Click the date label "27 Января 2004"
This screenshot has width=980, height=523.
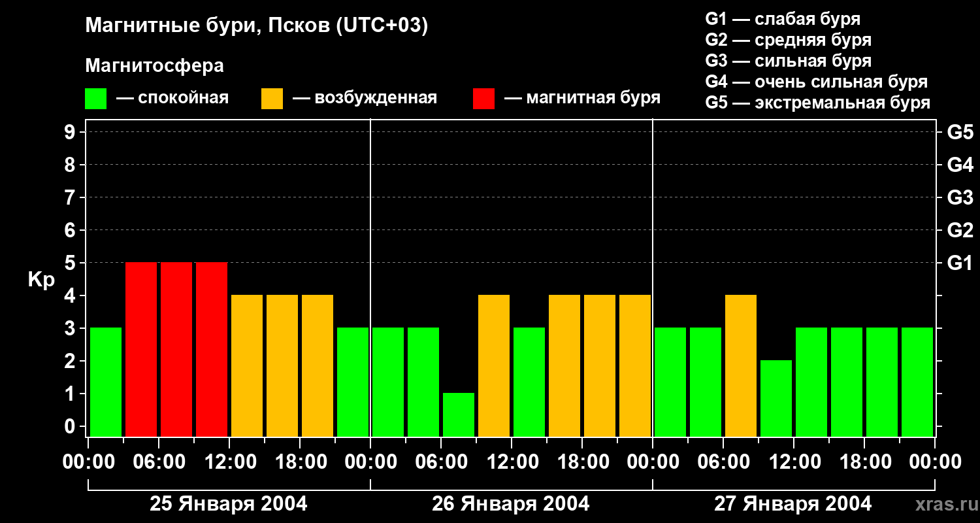coord(792,504)
